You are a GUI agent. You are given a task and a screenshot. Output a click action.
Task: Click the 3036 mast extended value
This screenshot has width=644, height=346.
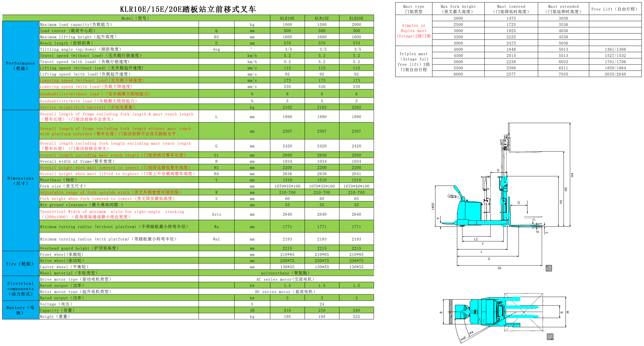(563, 18)
